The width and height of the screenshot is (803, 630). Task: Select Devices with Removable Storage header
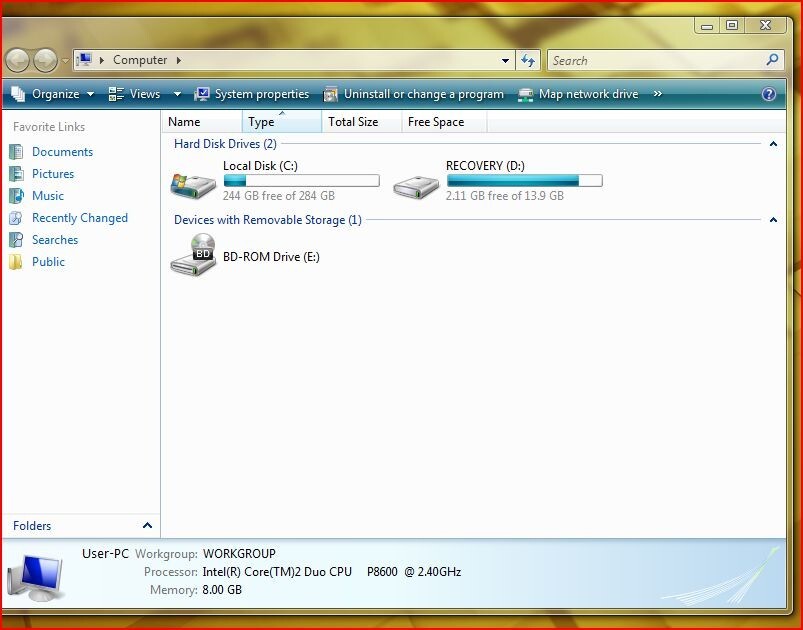(268, 220)
